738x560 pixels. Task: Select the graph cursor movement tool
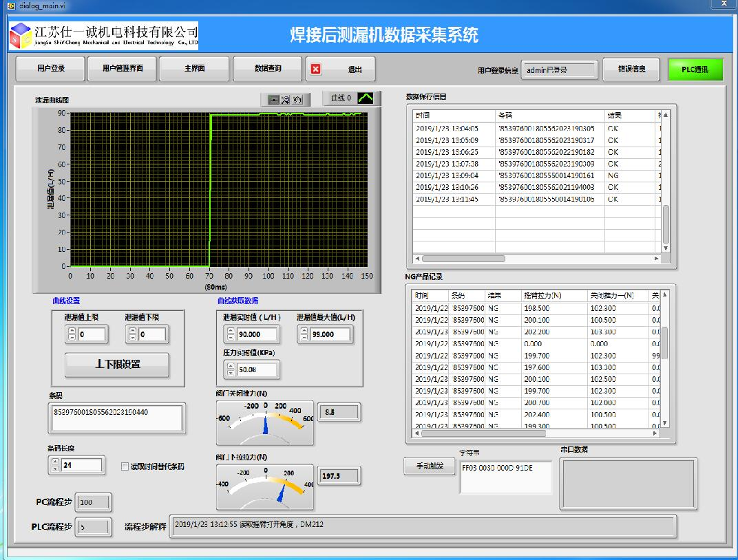pos(273,100)
